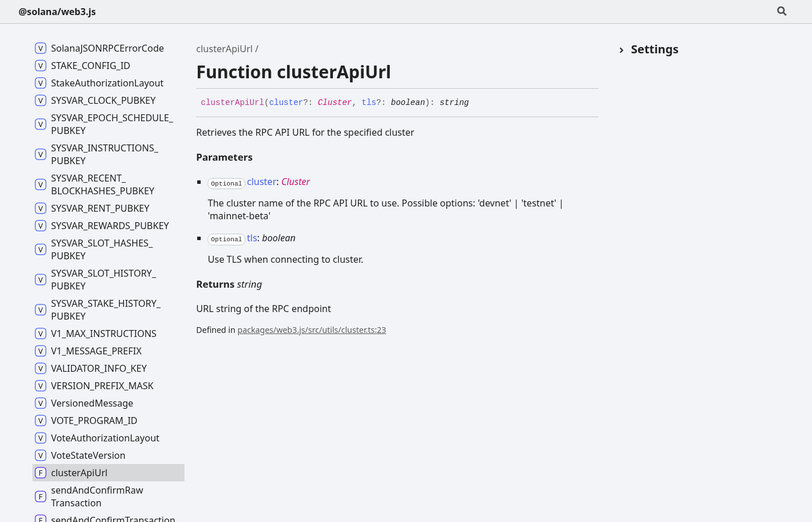Open the search magnifier icon
This screenshot has width=812, height=522.
click(x=782, y=11)
